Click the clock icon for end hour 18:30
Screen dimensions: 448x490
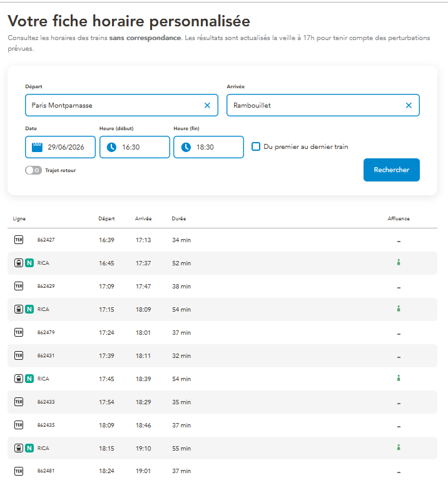(186, 147)
